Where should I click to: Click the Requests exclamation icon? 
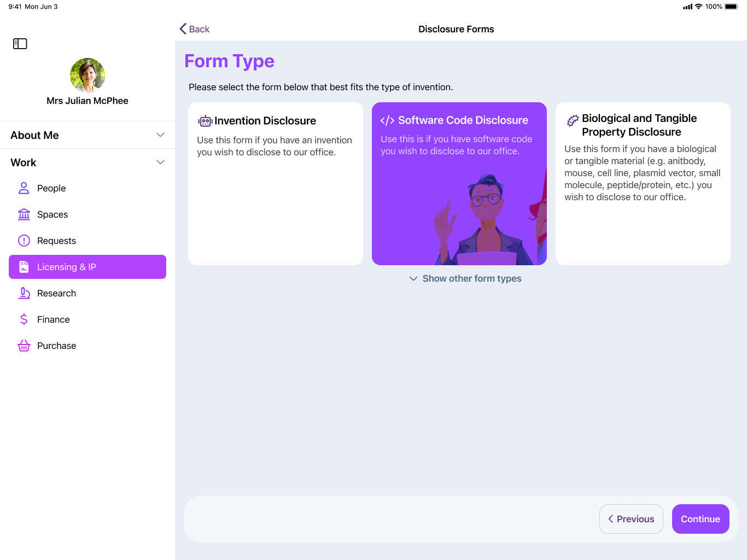[24, 241]
